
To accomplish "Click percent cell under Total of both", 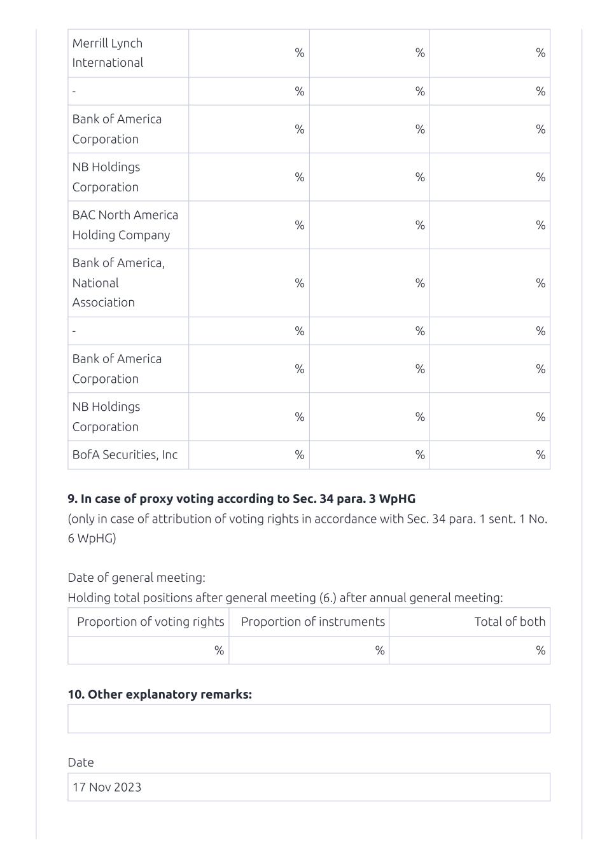I will 470,651.
